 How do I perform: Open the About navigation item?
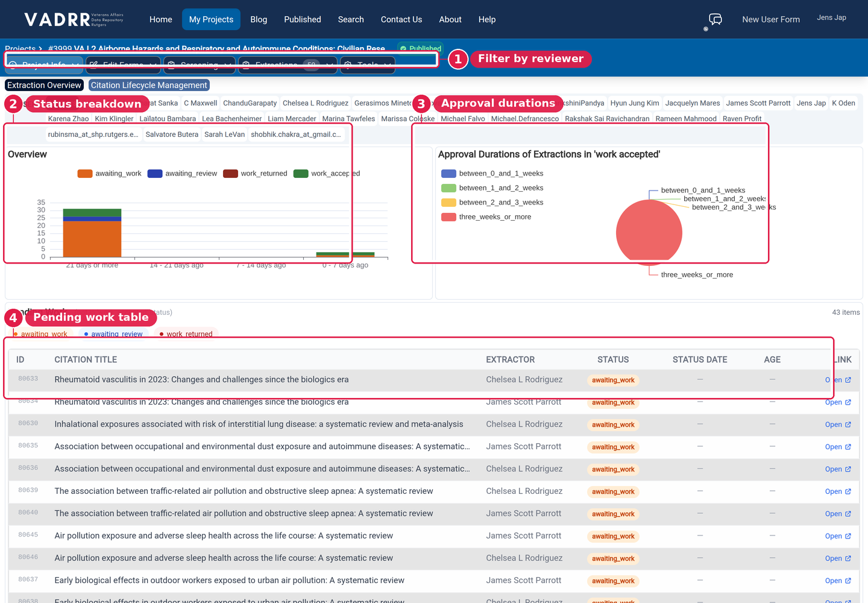tap(450, 19)
